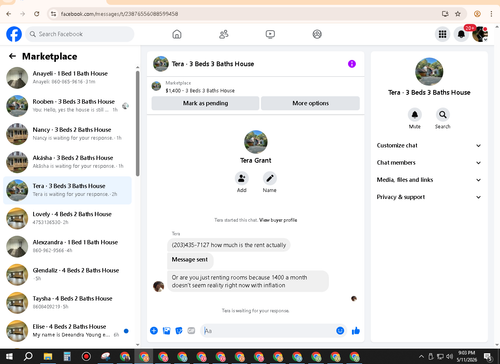The width and height of the screenshot is (500, 364).
Task: Click the Add people icon under Tera Grant
Action: coord(242,178)
